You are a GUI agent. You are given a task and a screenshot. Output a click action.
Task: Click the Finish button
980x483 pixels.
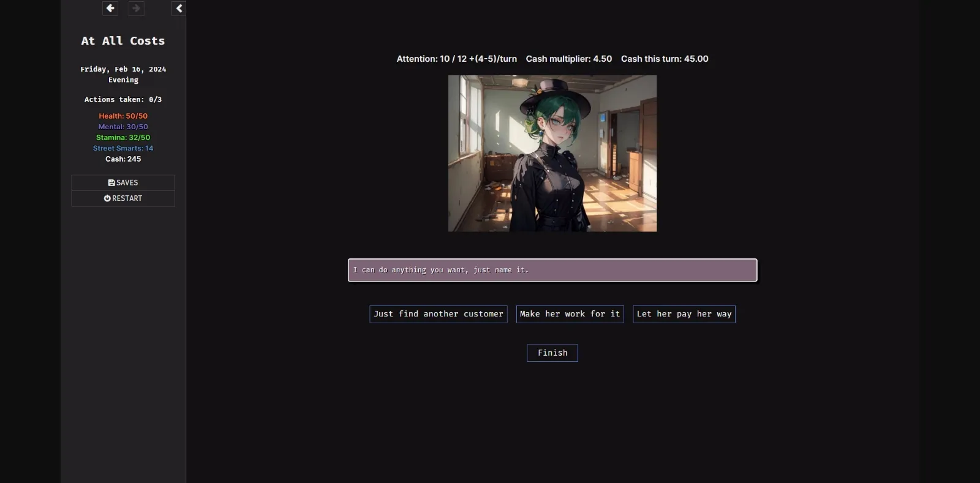552,353
